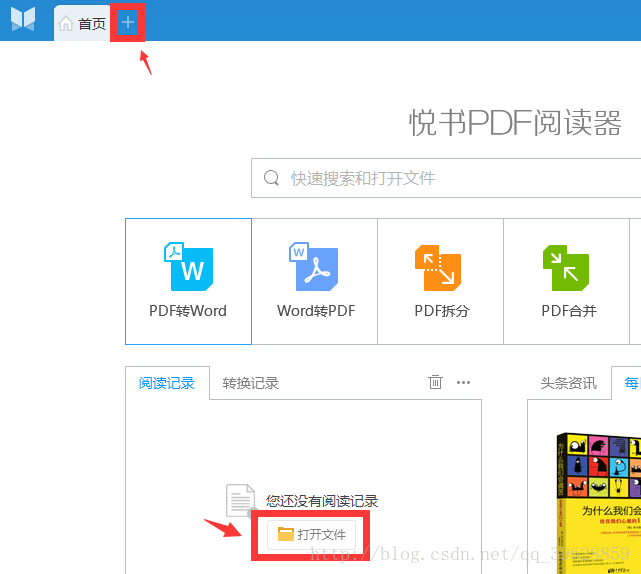The image size is (641, 574).
Task: Click the 悦书PDF阅读器 title text
Action: (x=515, y=123)
